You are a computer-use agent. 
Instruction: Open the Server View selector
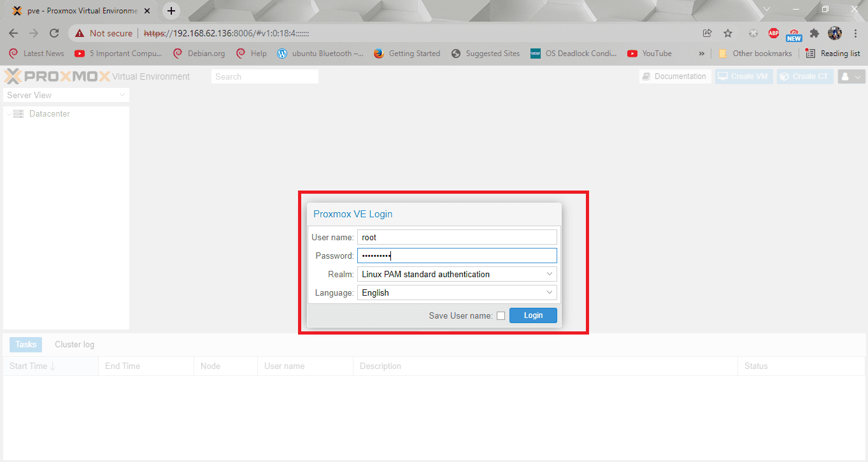[x=66, y=95]
